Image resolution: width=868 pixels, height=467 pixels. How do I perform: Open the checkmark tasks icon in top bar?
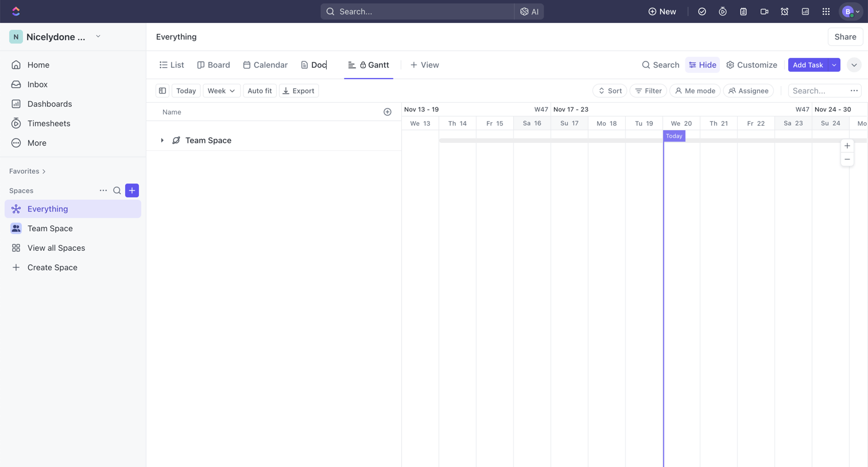point(702,11)
